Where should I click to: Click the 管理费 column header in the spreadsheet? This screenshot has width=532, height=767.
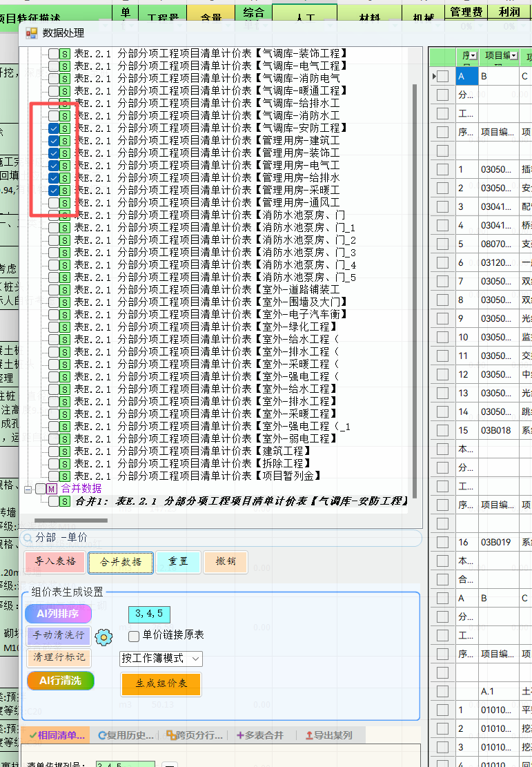pyautogui.click(x=466, y=12)
